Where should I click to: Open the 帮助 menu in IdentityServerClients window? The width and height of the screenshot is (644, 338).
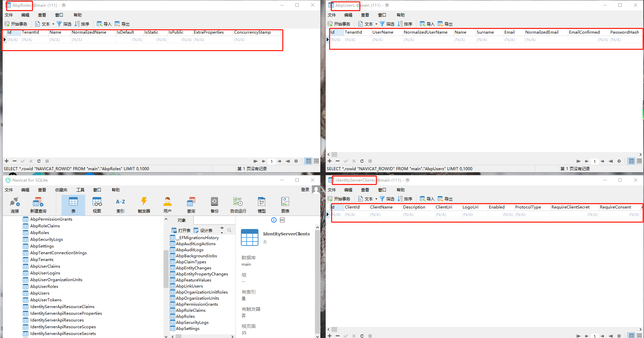click(400, 190)
